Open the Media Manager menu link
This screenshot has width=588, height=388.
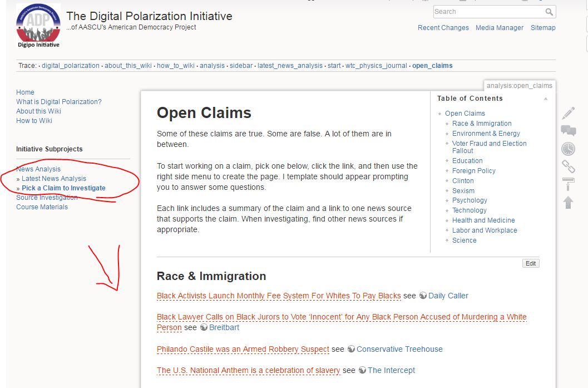click(499, 28)
